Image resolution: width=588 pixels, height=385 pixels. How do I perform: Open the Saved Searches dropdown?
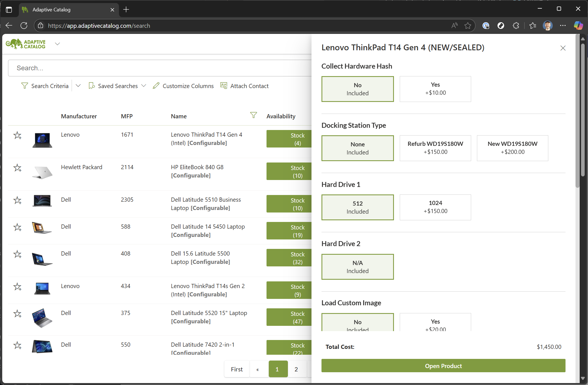tap(117, 86)
